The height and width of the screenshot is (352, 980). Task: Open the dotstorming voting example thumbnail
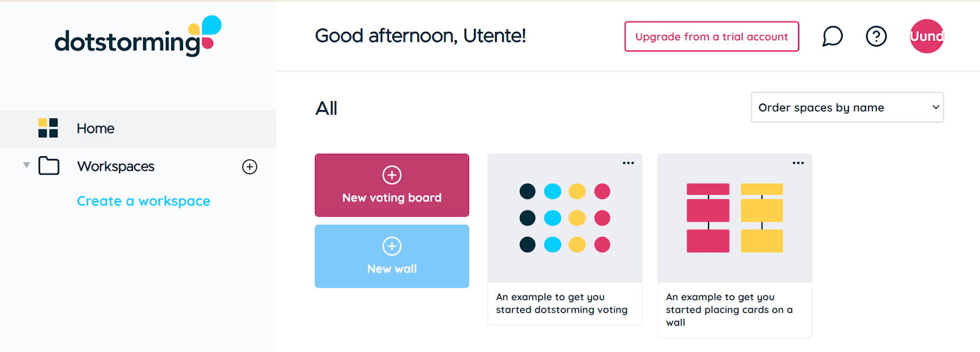click(x=565, y=218)
